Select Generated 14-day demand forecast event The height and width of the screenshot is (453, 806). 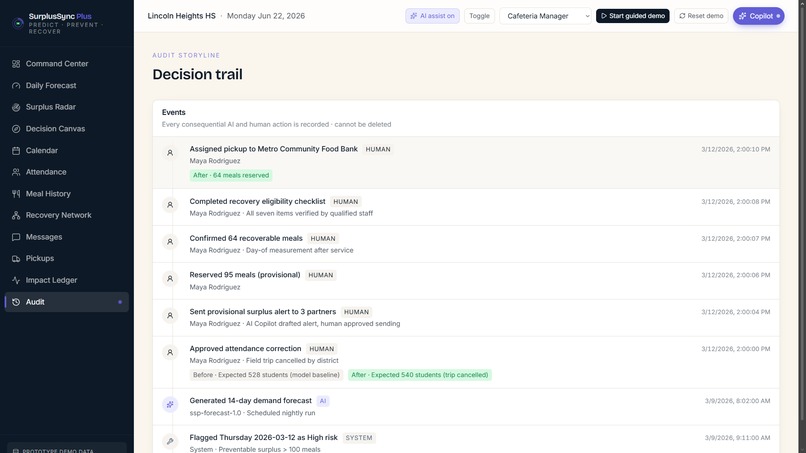coord(466,407)
